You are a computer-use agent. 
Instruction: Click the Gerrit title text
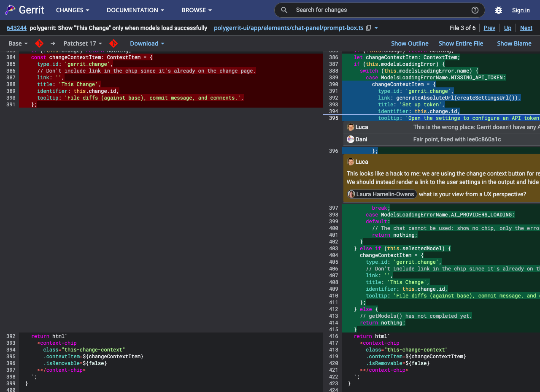pos(32,10)
